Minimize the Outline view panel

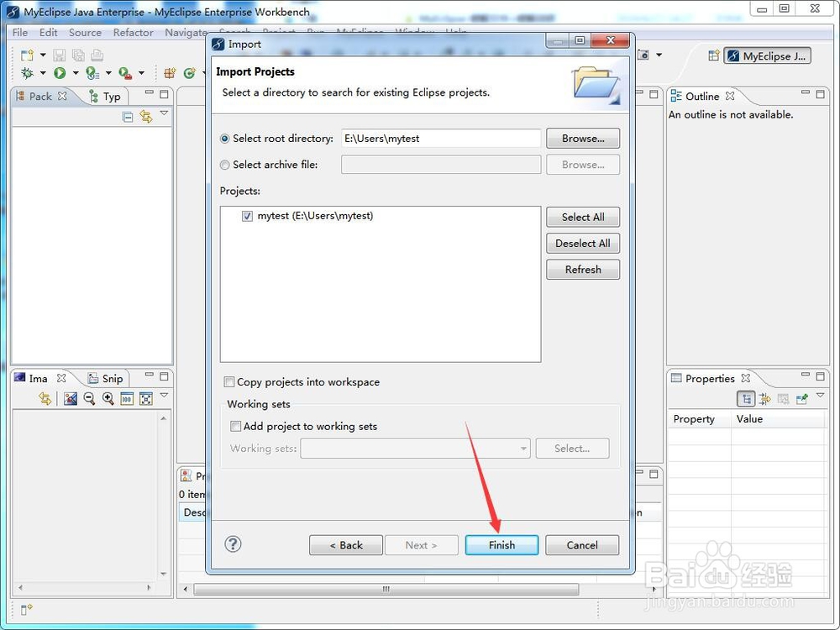(x=806, y=92)
